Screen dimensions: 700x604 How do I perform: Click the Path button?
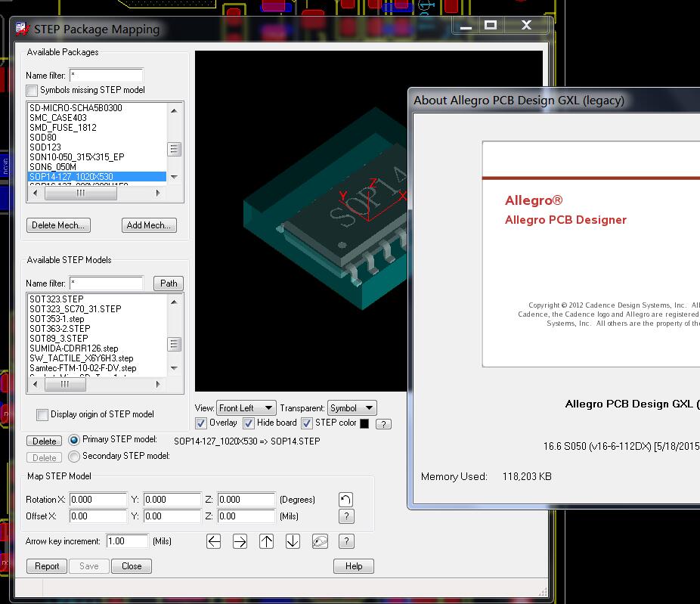point(169,283)
